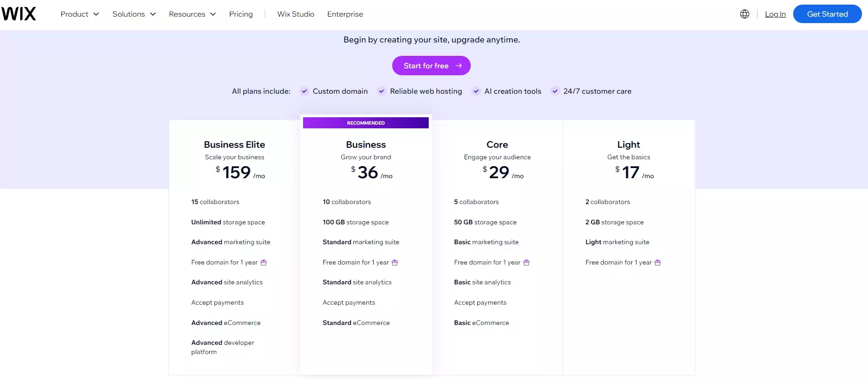Image resolution: width=868 pixels, height=379 pixels.
Task: Open Enterprise in the top navigation
Action: pos(345,14)
